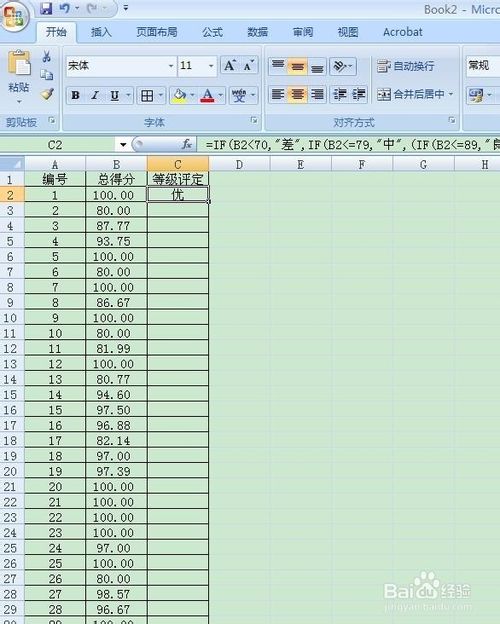Open the font name dropdown 宋体
The height and width of the screenshot is (624, 500).
[x=171, y=66]
